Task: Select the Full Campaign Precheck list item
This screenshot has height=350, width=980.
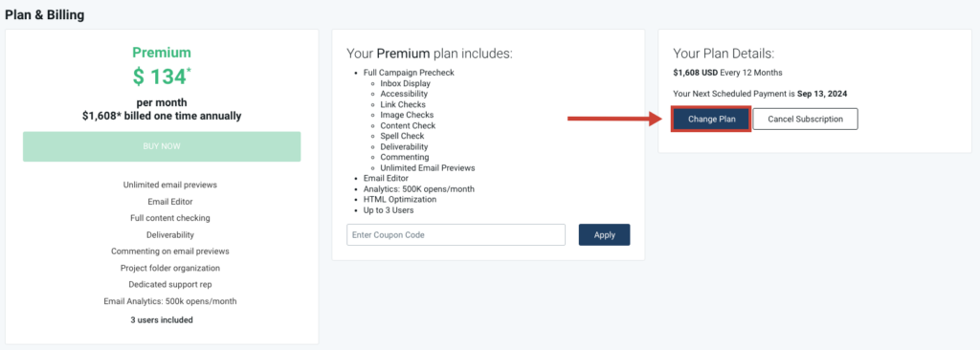Action: click(409, 73)
